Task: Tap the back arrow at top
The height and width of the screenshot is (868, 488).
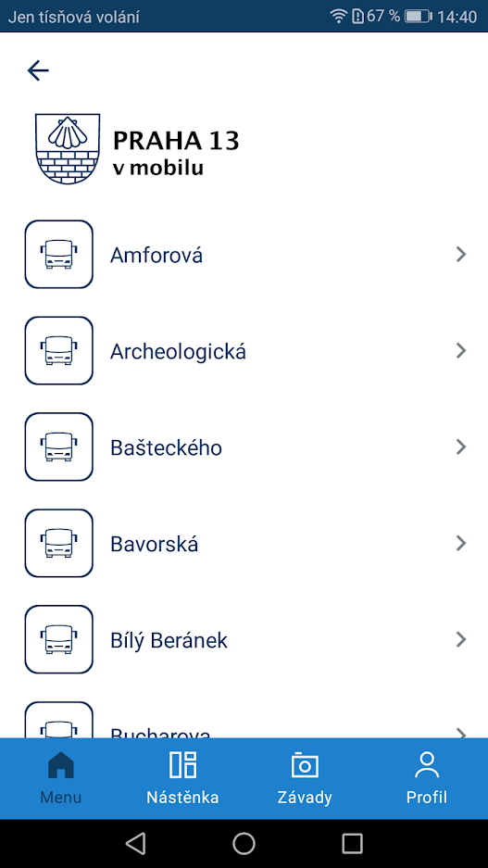Action: click(x=38, y=70)
